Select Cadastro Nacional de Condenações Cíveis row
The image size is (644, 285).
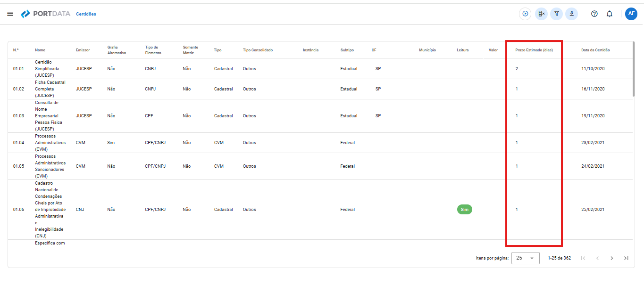pyautogui.click(x=321, y=210)
